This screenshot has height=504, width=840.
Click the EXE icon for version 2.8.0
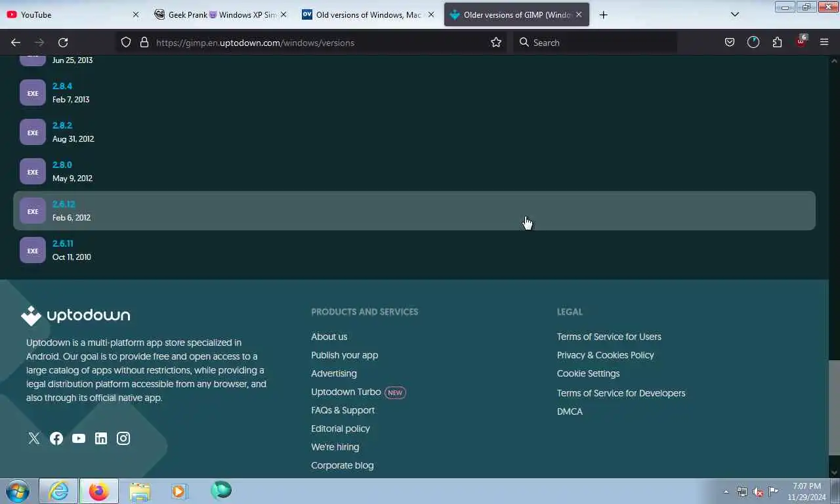tap(33, 172)
